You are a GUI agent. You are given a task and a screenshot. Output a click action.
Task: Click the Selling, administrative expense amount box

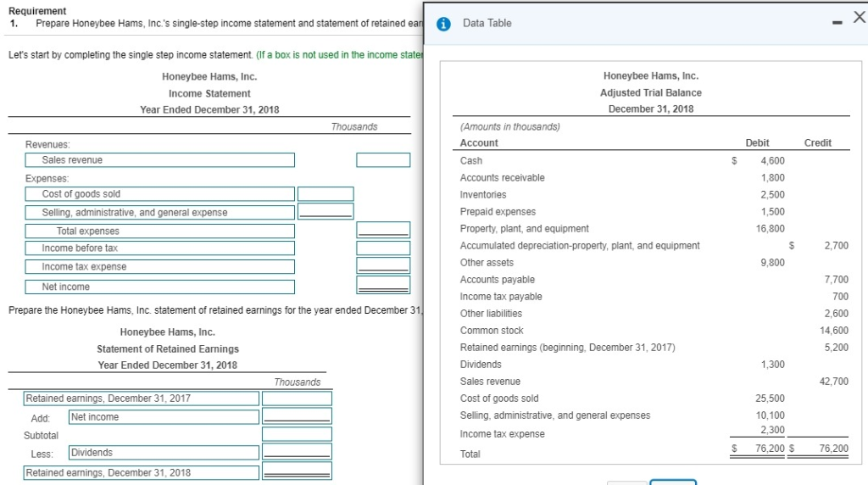pyautogui.click(x=325, y=211)
